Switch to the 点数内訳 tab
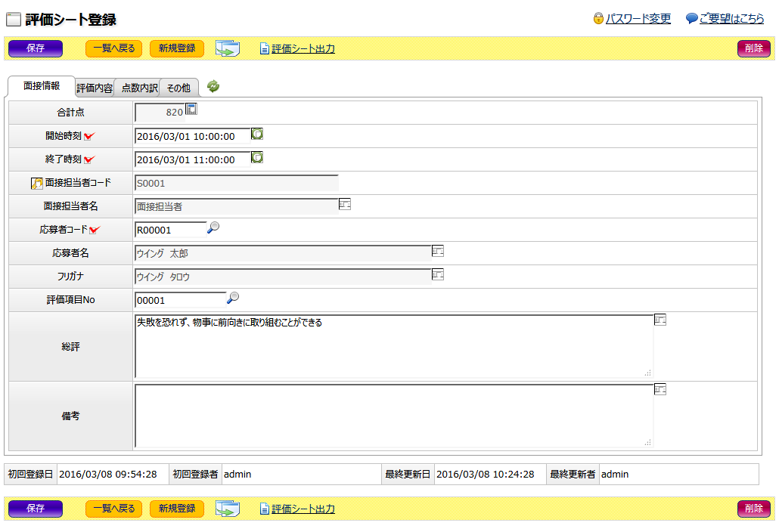 [x=139, y=88]
